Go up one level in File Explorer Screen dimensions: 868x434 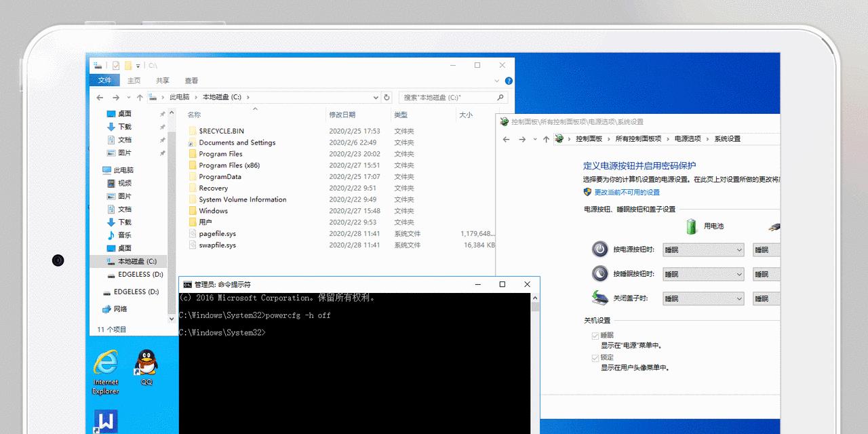(140, 98)
